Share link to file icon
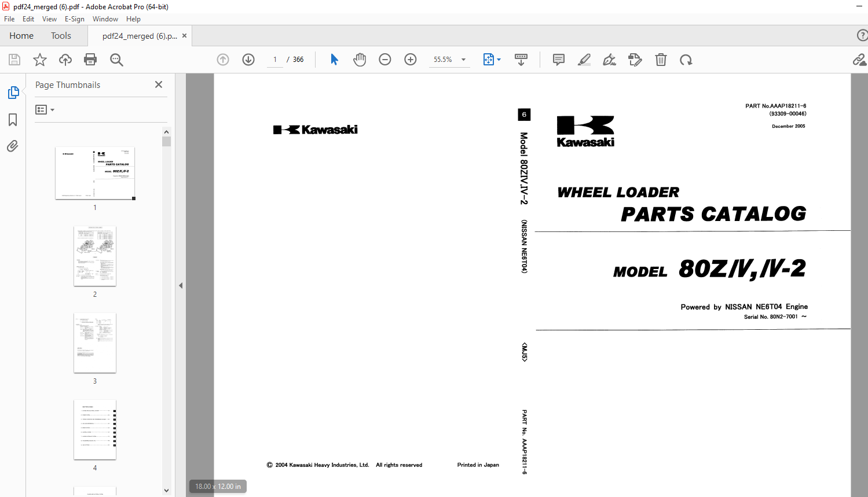868x497 pixels. click(860, 60)
